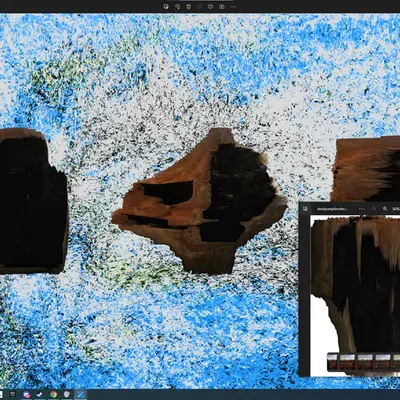
Task: Toggle the favorite heart icon
Action: click(x=199, y=7)
